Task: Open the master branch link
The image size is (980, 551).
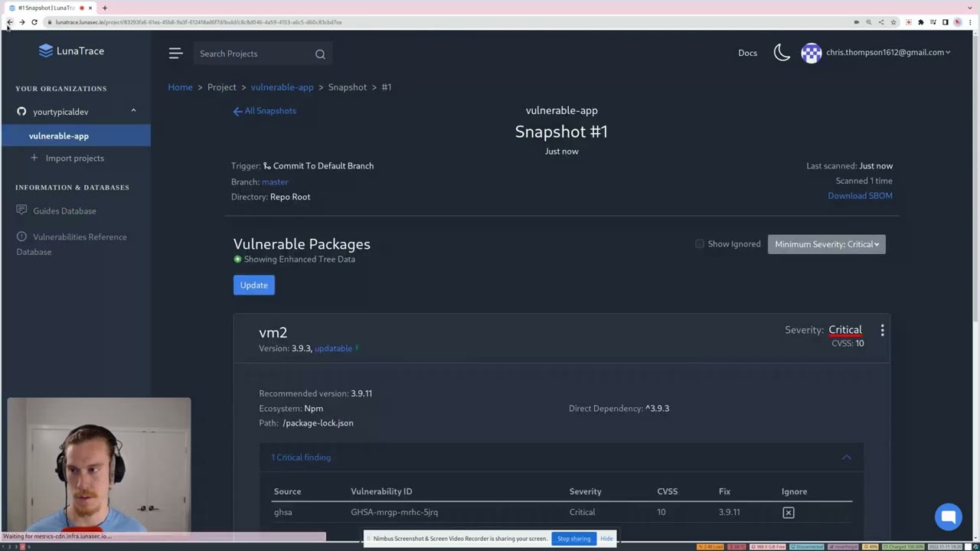Action: point(275,181)
